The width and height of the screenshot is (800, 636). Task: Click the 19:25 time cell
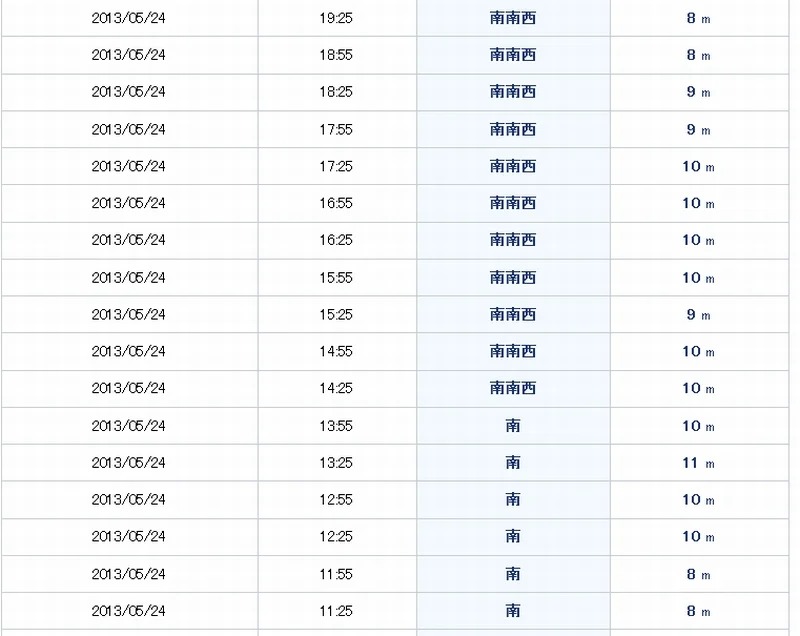[x=336, y=18]
